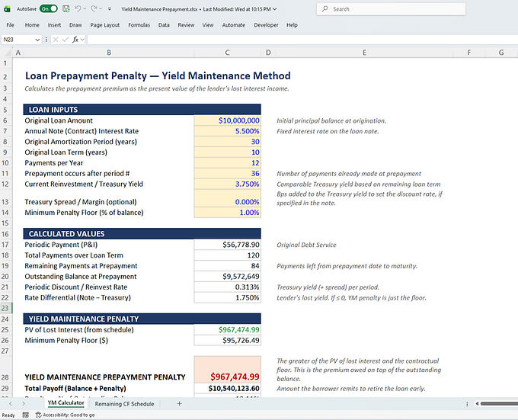Select the red $967,474.99 penalty cell
518x420 pixels.
click(228, 370)
